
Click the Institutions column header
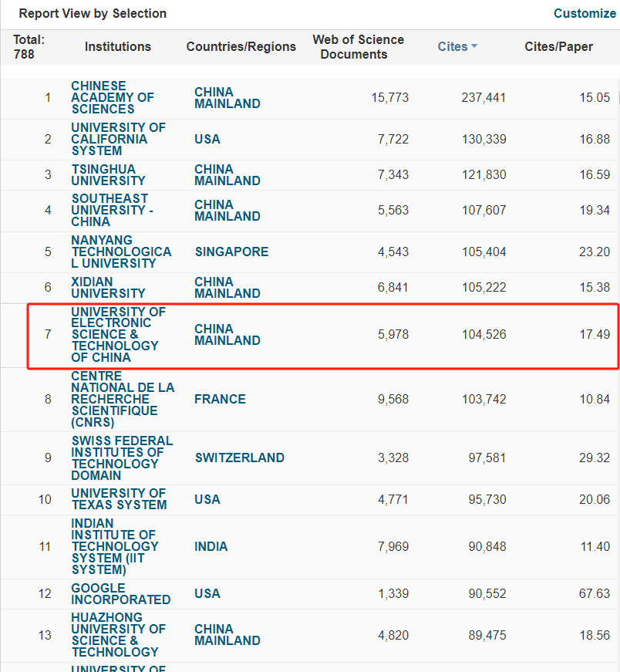118,46
